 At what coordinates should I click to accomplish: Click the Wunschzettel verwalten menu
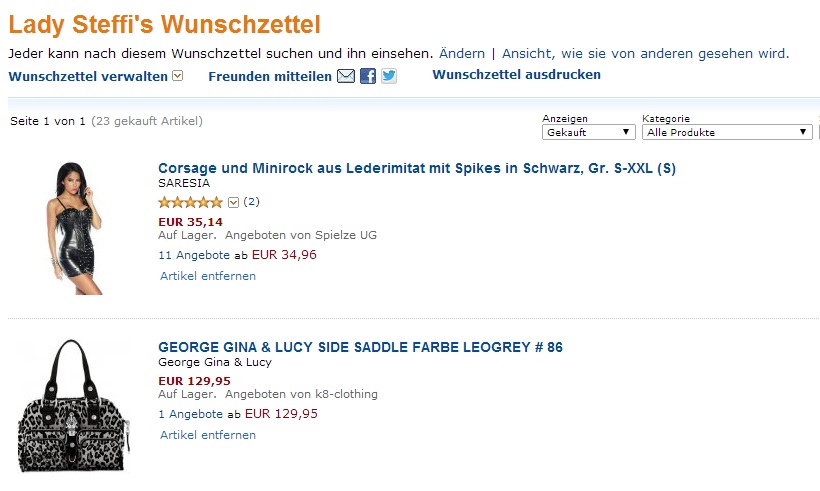point(88,76)
